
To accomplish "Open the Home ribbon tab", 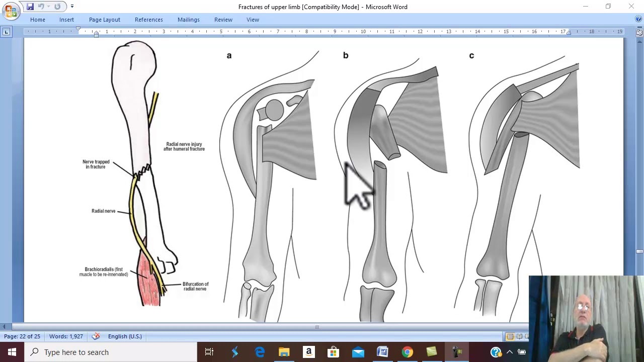I will (38, 20).
